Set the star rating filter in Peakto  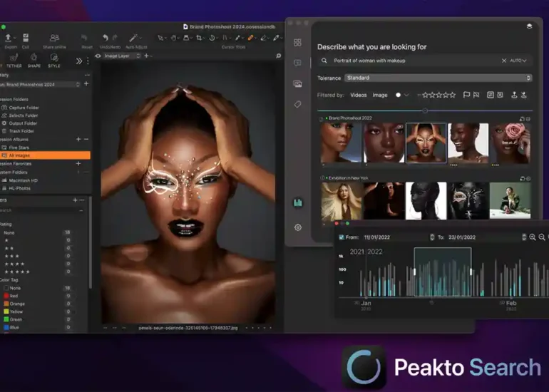[x=438, y=95]
